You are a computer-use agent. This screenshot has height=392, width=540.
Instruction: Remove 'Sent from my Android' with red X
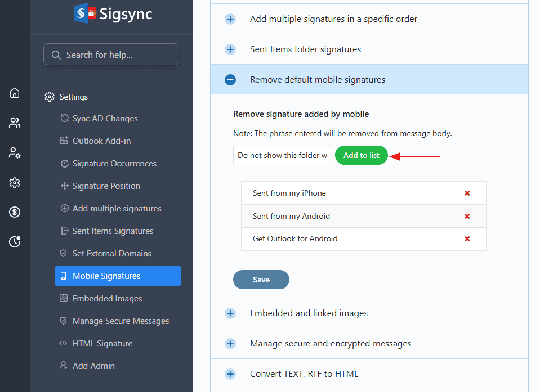tap(467, 217)
